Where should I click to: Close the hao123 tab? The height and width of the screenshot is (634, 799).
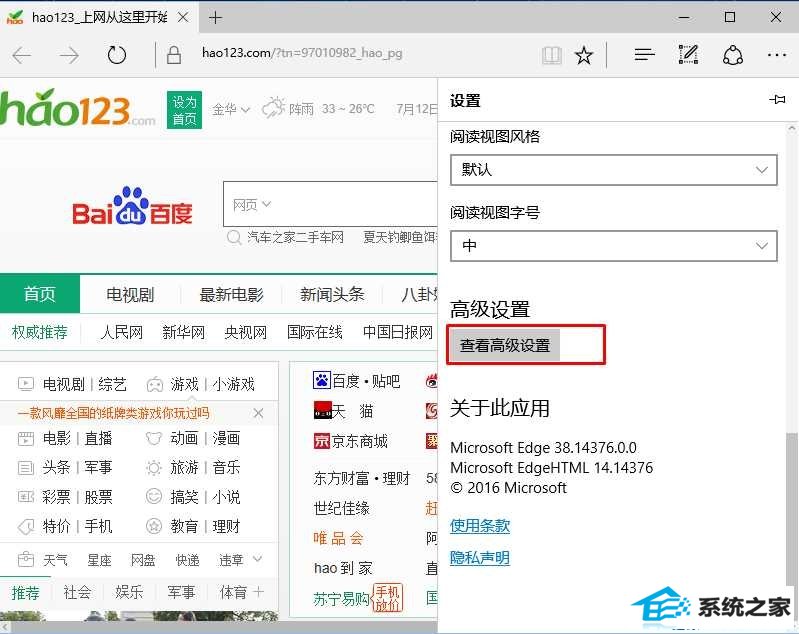point(183,17)
